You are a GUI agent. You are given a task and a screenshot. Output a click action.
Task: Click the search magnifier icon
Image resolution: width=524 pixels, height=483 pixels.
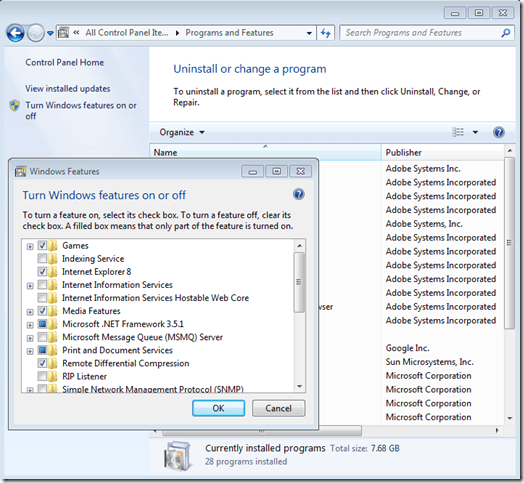click(506, 33)
